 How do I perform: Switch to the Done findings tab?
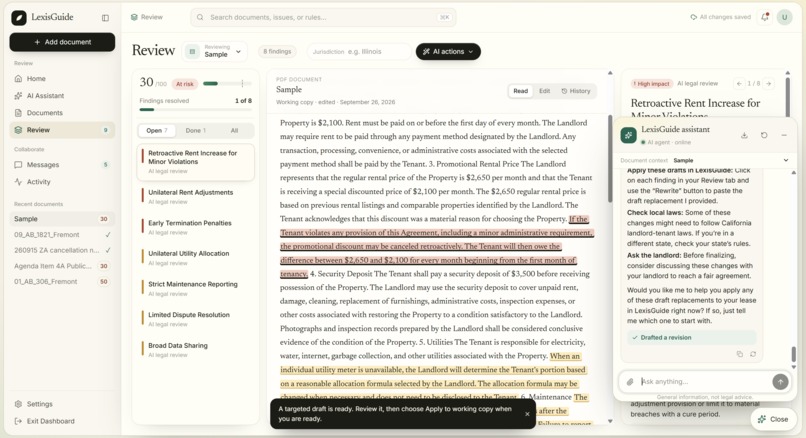[x=195, y=131]
